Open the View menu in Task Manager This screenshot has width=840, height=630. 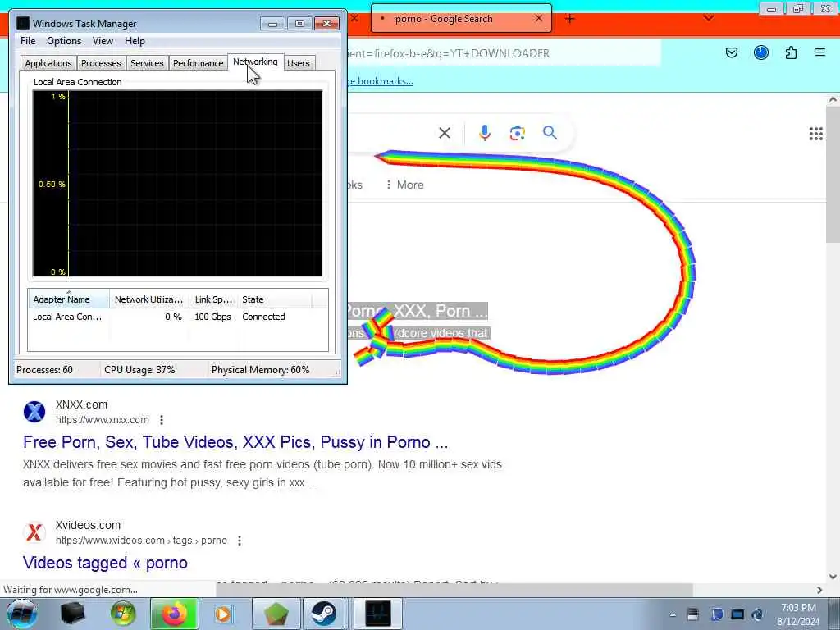[x=103, y=41]
